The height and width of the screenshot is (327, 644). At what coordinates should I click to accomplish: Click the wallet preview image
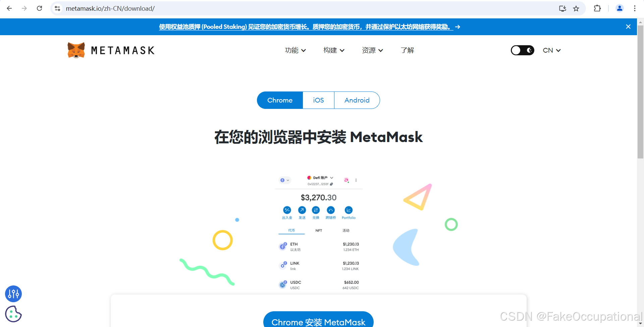[319, 233]
